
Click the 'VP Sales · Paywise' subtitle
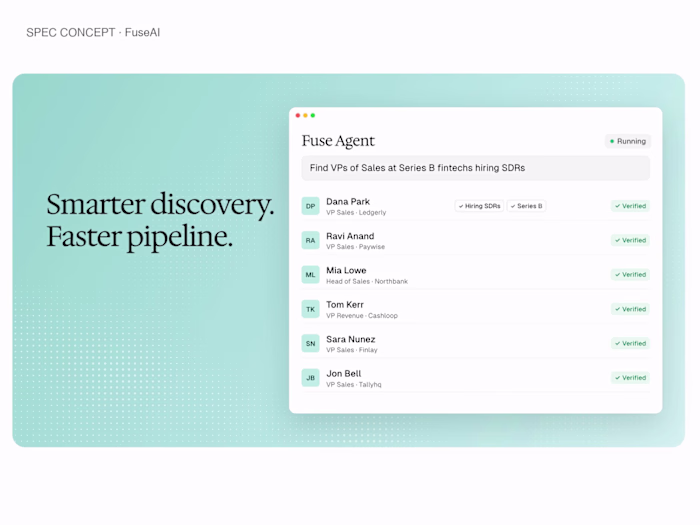point(355,247)
